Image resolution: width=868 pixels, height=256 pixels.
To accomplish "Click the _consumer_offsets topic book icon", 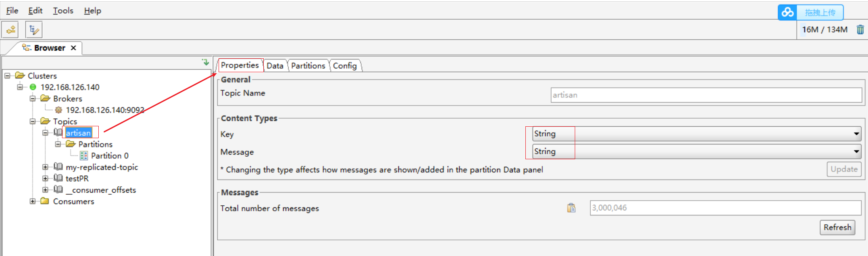I will coord(58,190).
